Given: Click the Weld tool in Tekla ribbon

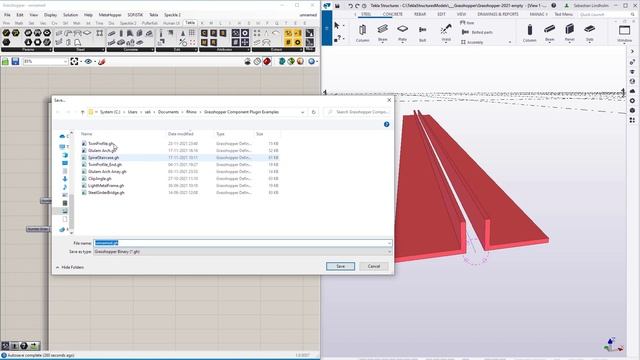Looking at the screenshot, I should (446, 33).
